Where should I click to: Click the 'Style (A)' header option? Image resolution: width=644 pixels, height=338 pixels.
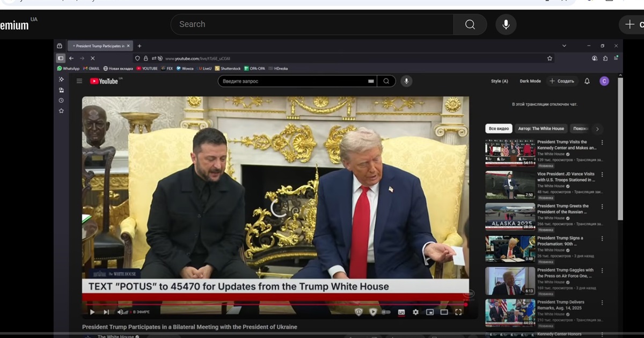point(500,81)
